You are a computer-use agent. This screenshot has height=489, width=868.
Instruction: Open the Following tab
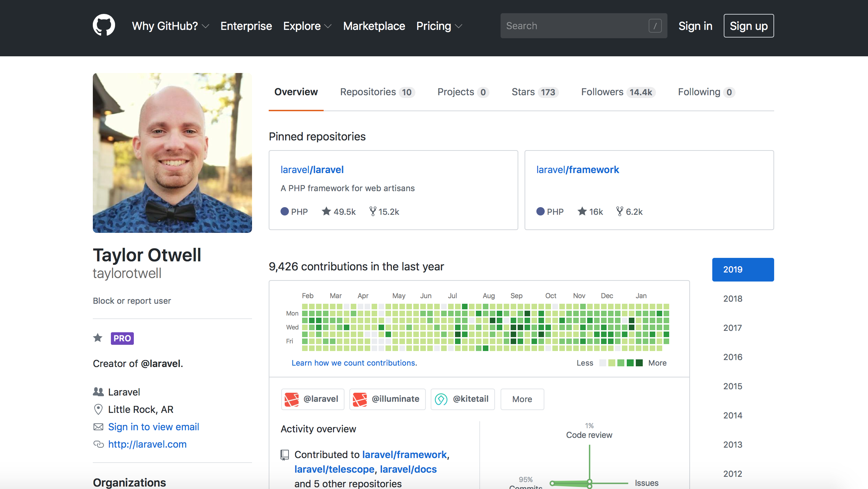point(706,92)
